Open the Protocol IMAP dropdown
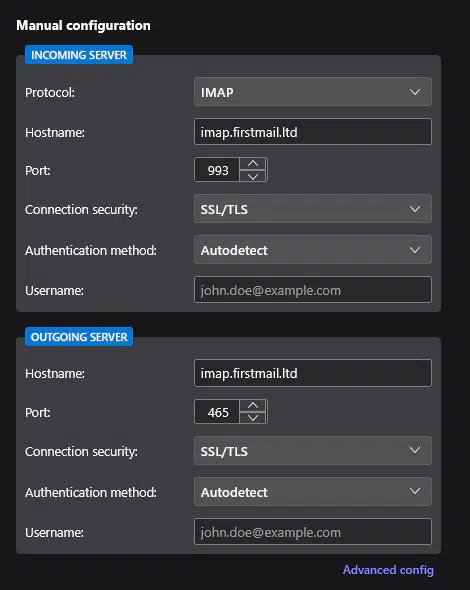This screenshot has height=590, width=470. pyautogui.click(x=313, y=92)
